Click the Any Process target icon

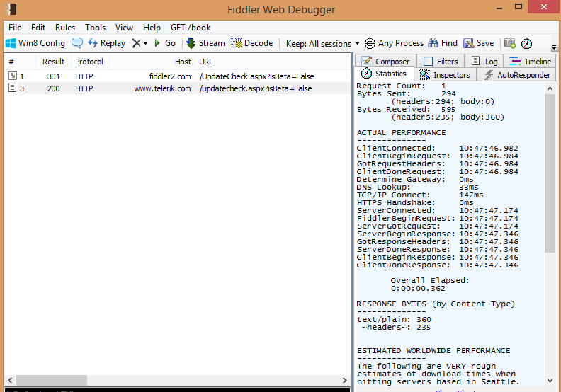click(370, 43)
